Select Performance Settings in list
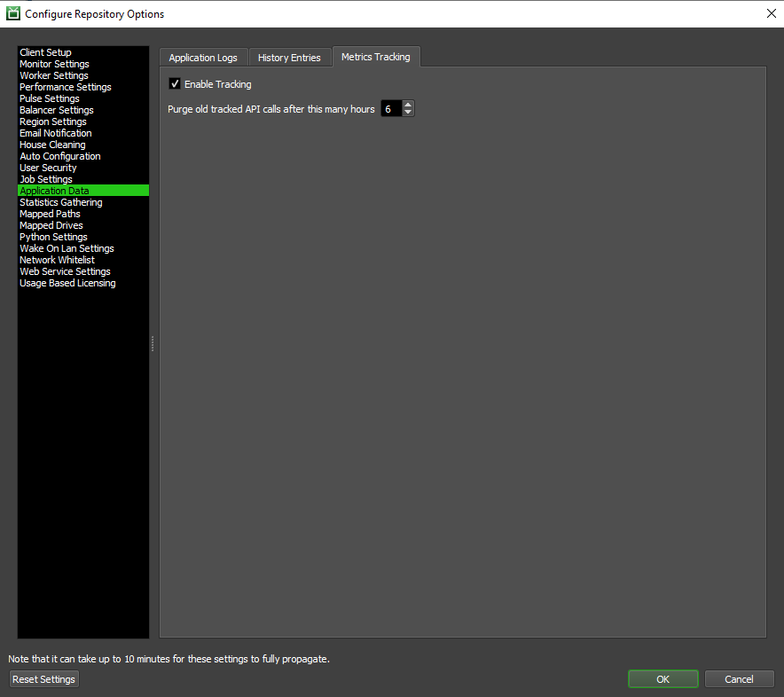 [83, 87]
